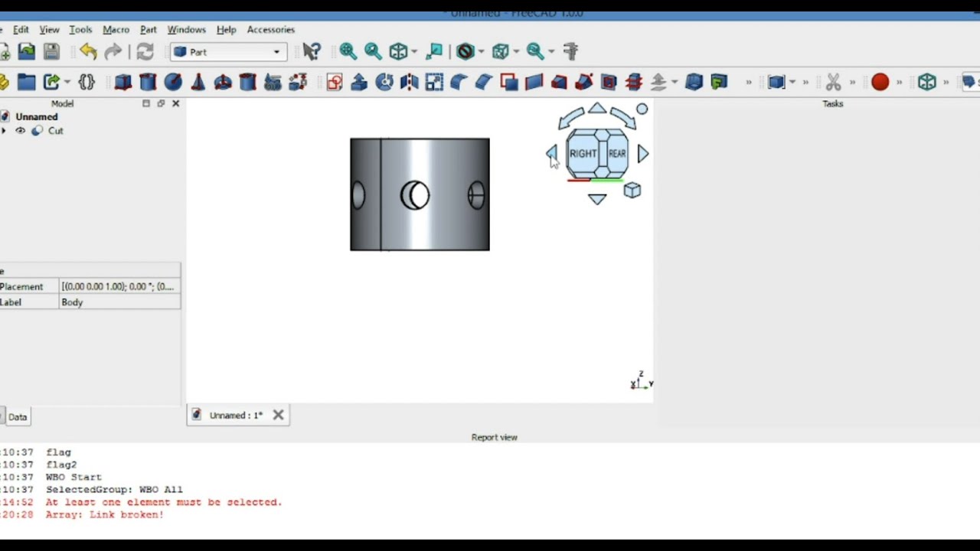Start a sketch with the red sketch icon
This screenshot has width=980, height=551.
coord(335,82)
